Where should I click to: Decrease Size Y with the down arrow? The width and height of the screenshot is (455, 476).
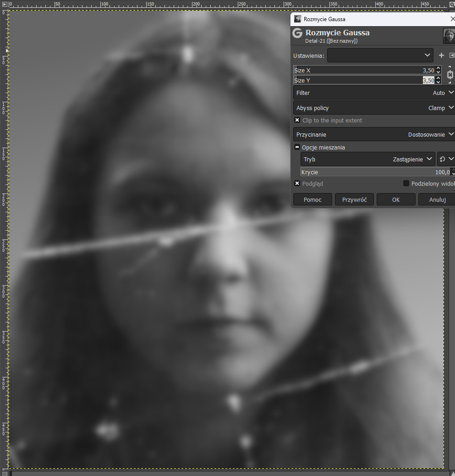(x=439, y=82)
